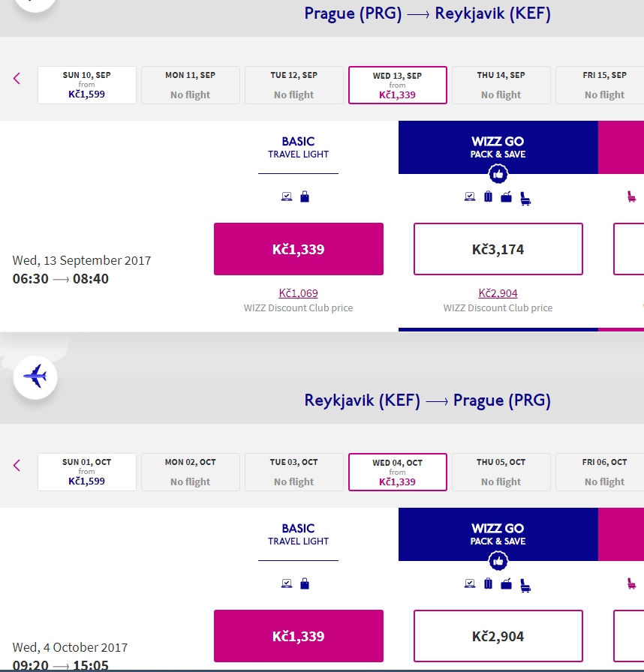The image size is (644, 672).
Task: Click thumbs-up recommended badge on return WIZZ GO
Action: point(498,561)
